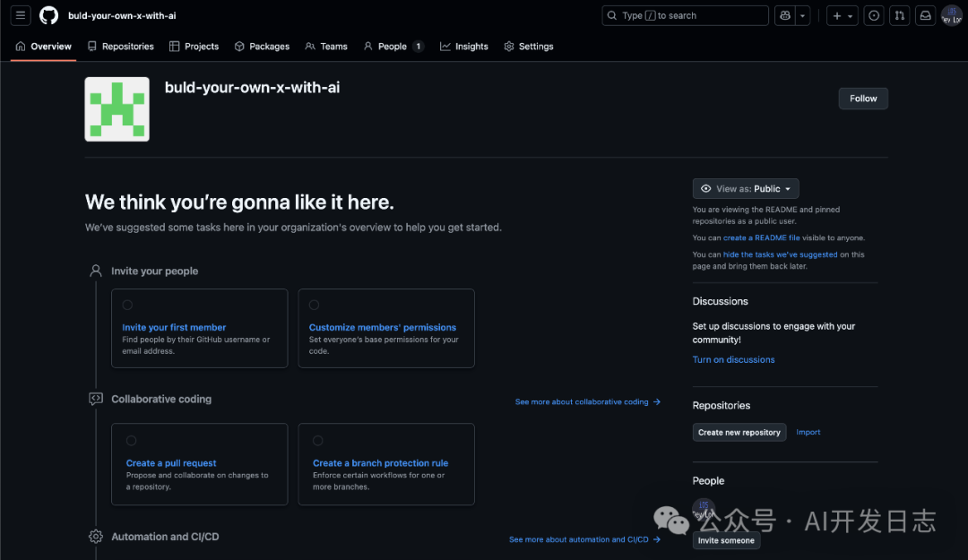968x560 pixels.
Task: Expand the Copilot dropdown arrow
Action: coord(802,15)
